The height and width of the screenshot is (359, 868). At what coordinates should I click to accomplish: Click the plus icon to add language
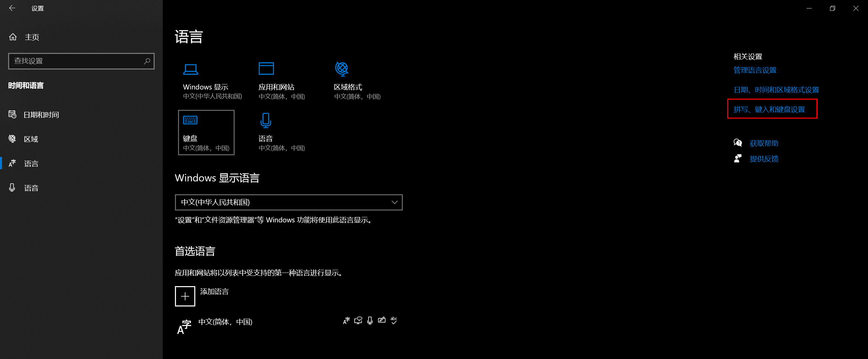(185, 296)
